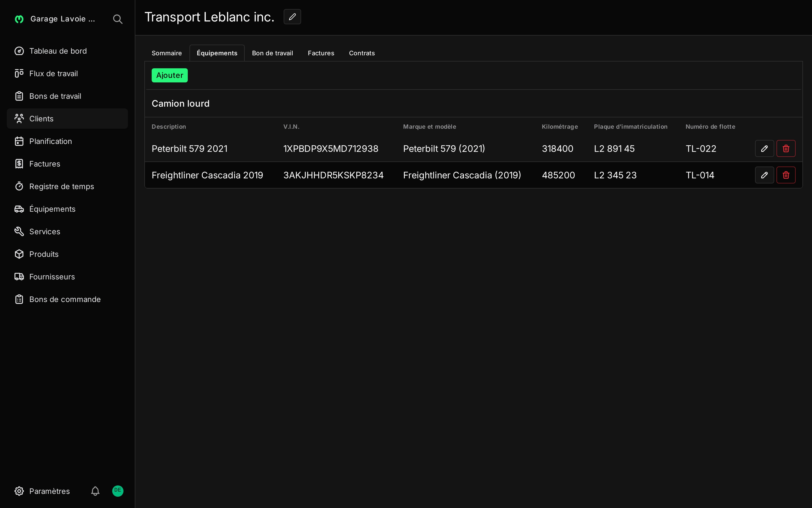The width and height of the screenshot is (812, 508).
Task: Click the V.I.N. column header
Action: [x=291, y=127]
